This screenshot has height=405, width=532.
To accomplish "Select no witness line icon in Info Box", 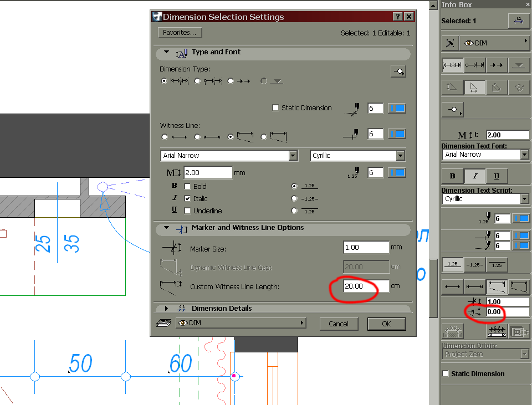I will (453, 286).
